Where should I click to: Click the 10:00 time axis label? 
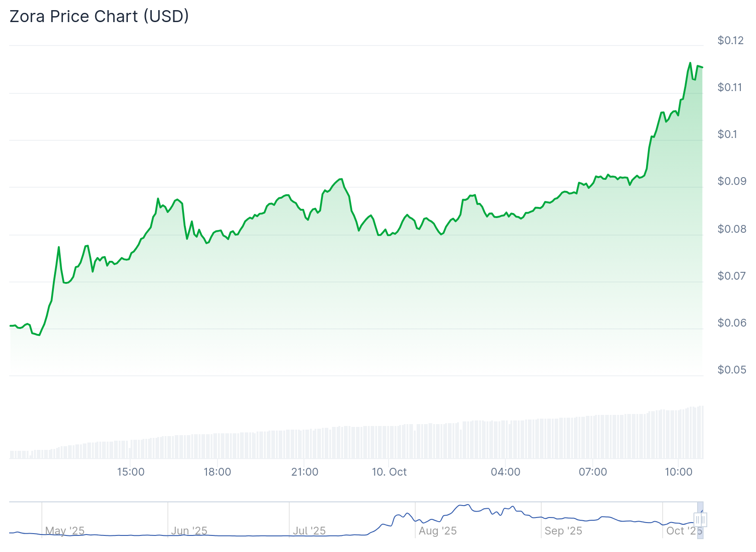pyautogui.click(x=679, y=472)
